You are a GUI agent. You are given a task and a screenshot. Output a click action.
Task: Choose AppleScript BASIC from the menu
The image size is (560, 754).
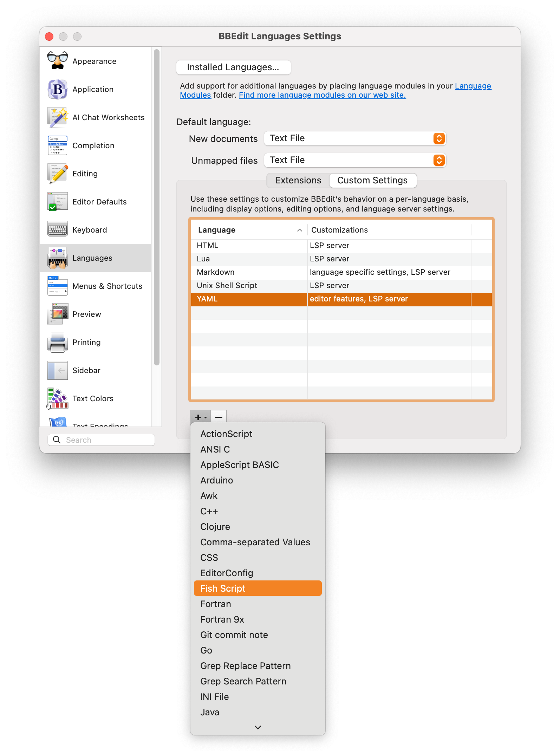(x=258, y=465)
